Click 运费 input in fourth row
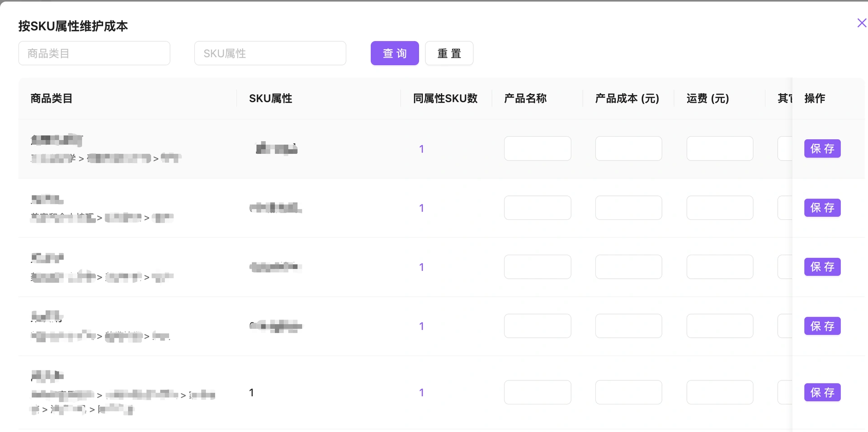 tap(720, 326)
